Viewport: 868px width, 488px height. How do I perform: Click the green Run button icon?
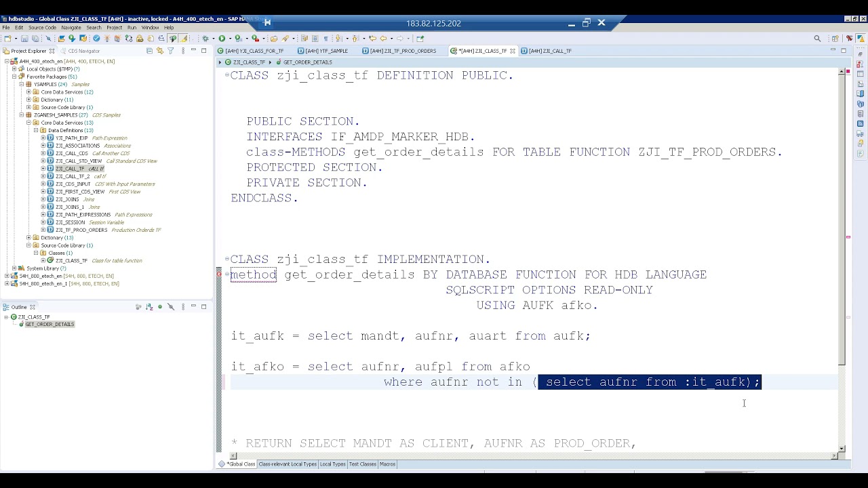pos(222,39)
